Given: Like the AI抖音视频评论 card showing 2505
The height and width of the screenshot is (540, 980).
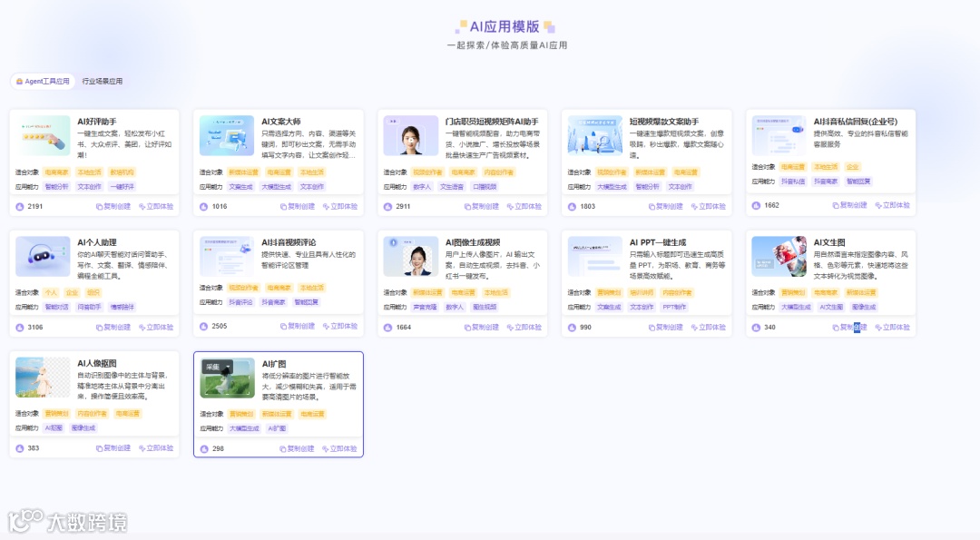Looking at the screenshot, I should click(x=204, y=326).
